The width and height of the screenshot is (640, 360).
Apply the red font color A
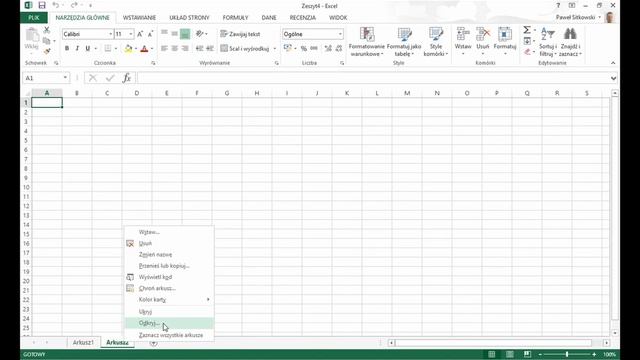pos(144,49)
